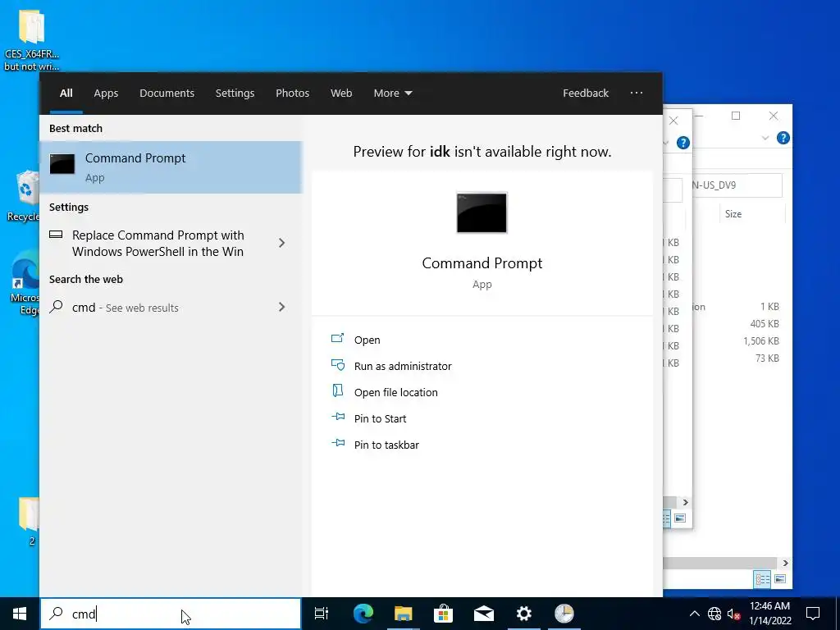Toggle thumbnail view icon in the dialog behind

coord(680,518)
